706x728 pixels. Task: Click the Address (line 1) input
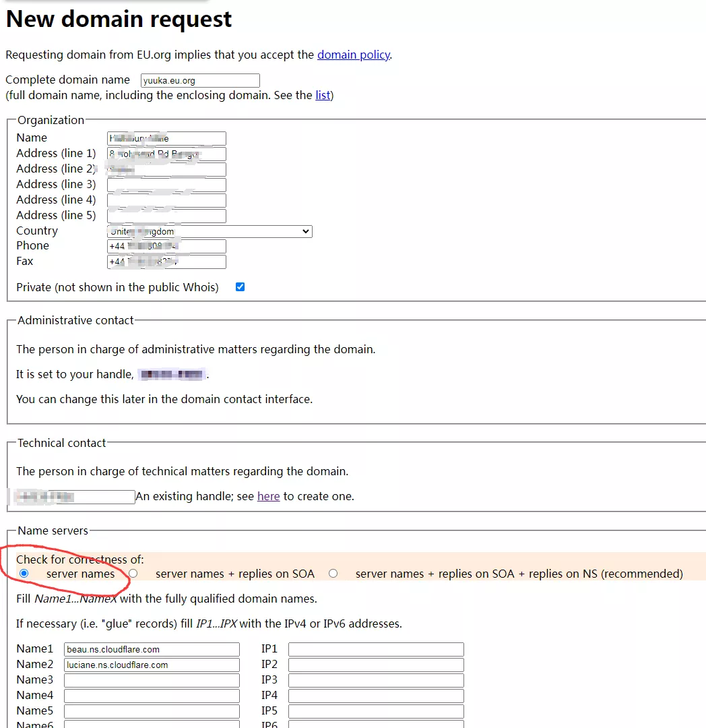click(166, 154)
